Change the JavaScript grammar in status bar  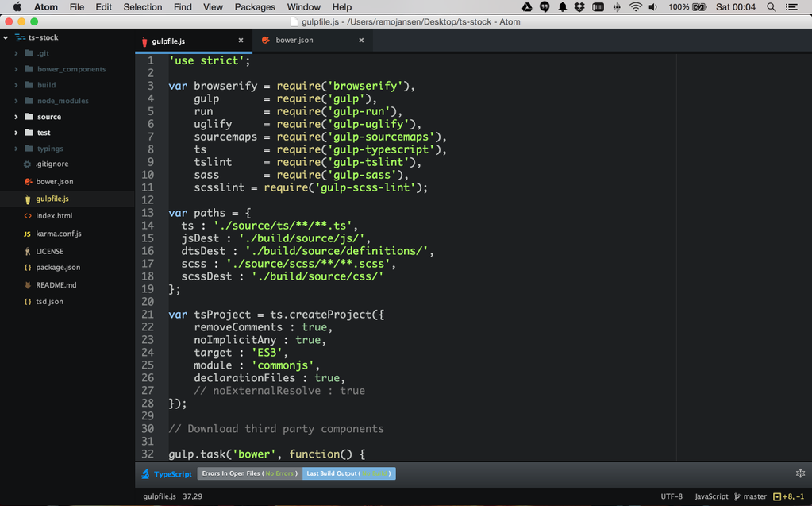click(x=711, y=496)
